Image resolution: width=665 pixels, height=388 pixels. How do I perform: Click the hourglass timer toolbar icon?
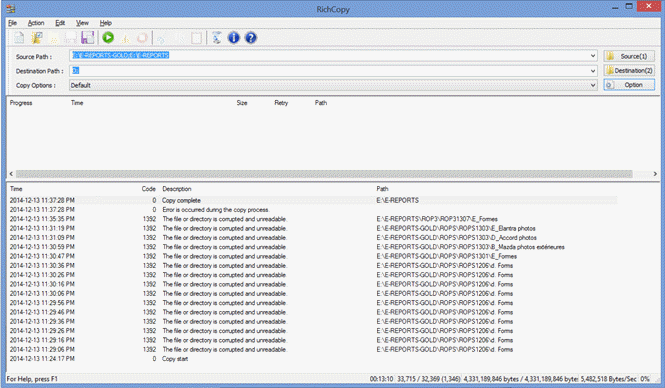(x=217, y=38)
